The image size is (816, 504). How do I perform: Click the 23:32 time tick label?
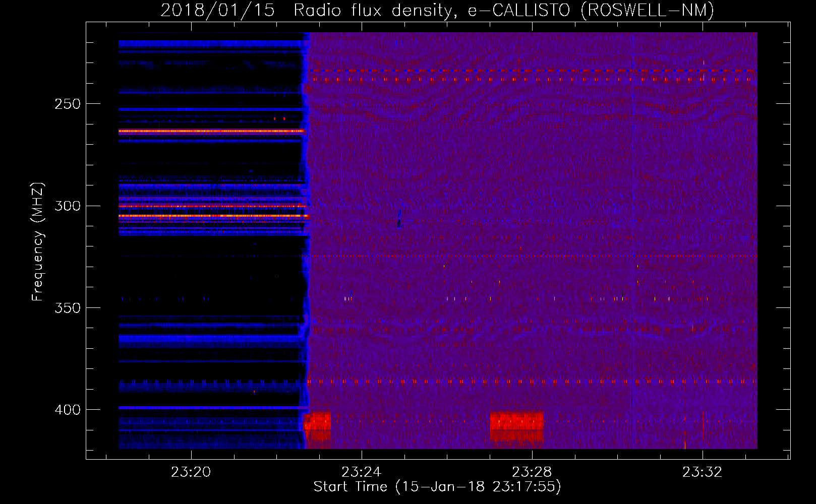[x=703, y=472]
